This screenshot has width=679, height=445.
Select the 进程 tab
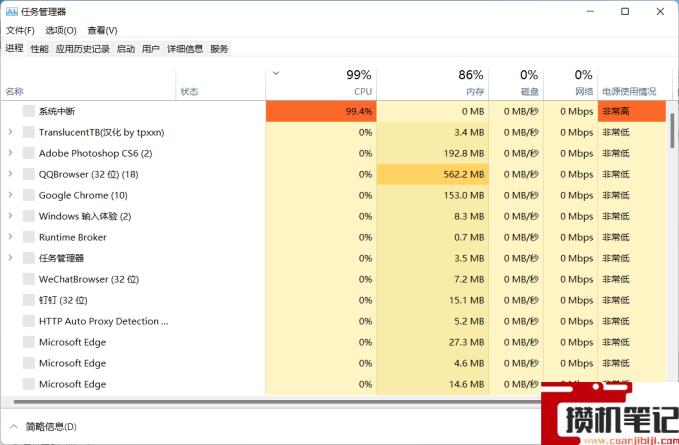click(x=14, y=48)
